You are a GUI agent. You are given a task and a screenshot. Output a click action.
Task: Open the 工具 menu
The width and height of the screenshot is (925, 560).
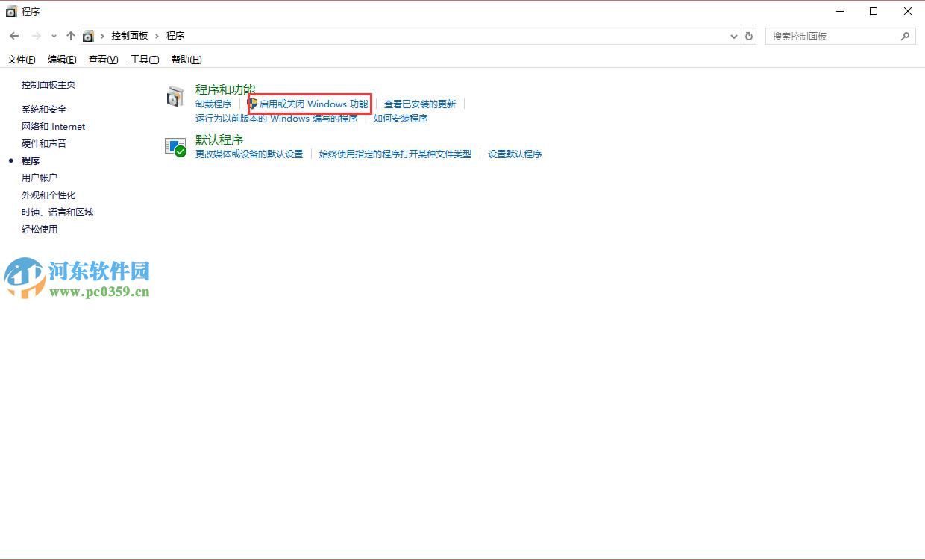144,60
